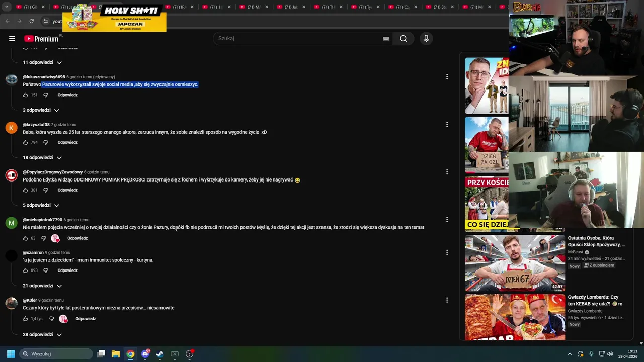Click the YouTube Premium logo
Screen dimensions: 644x362
(x=41, y=39)
